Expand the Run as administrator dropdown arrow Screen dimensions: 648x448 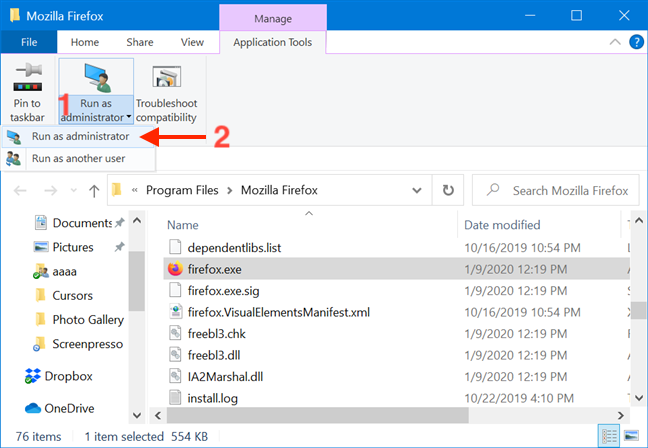click(x=129, y=117)
